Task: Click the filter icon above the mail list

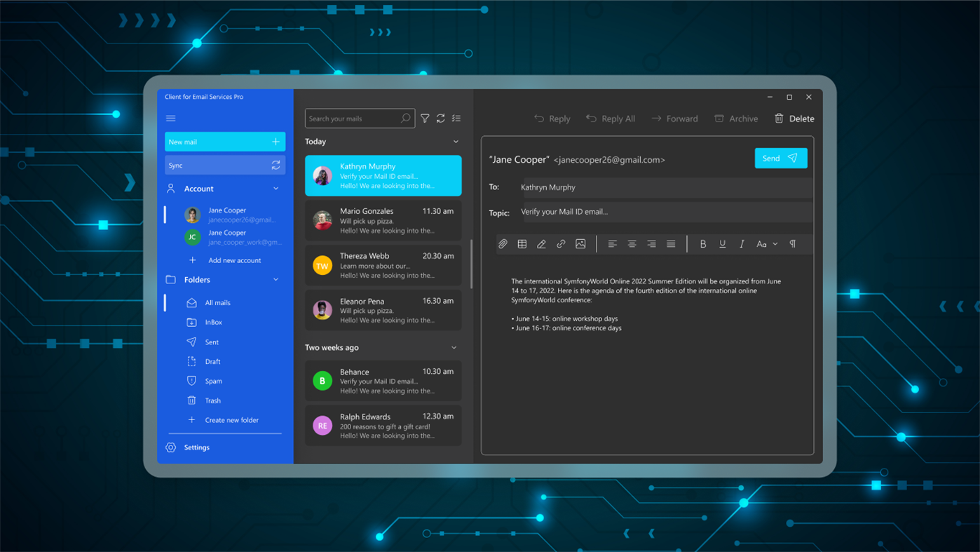Action: [x=425, y=118]
